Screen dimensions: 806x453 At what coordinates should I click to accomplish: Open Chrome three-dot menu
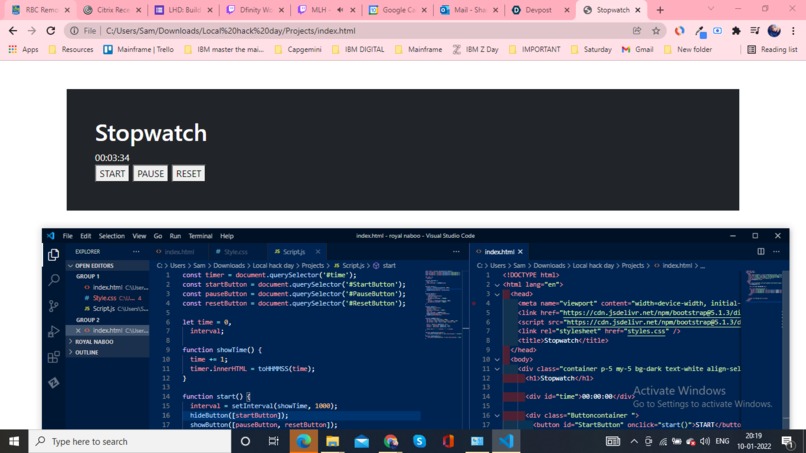point(793,31)
